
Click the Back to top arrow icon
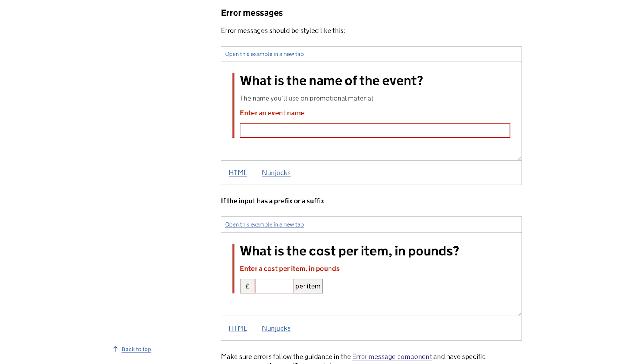coord(115,349)
